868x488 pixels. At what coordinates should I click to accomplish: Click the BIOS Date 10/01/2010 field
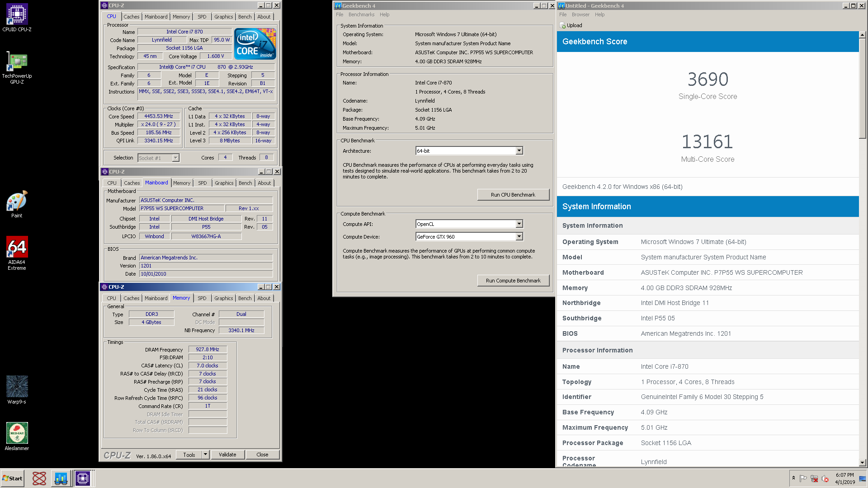point(206,274)
